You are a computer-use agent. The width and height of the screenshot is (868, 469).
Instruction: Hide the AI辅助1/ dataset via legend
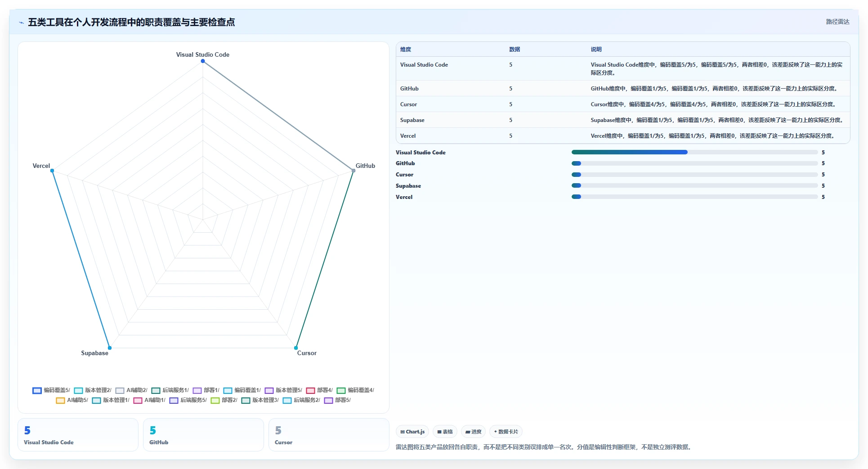coord(149,400)
